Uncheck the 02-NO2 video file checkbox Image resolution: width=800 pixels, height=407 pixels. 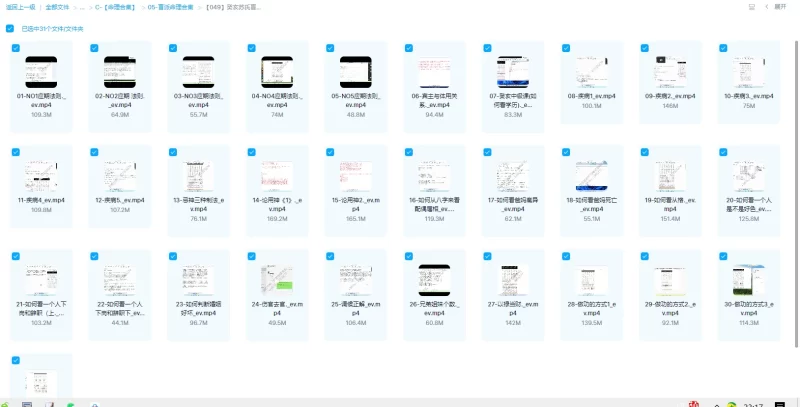95,46
